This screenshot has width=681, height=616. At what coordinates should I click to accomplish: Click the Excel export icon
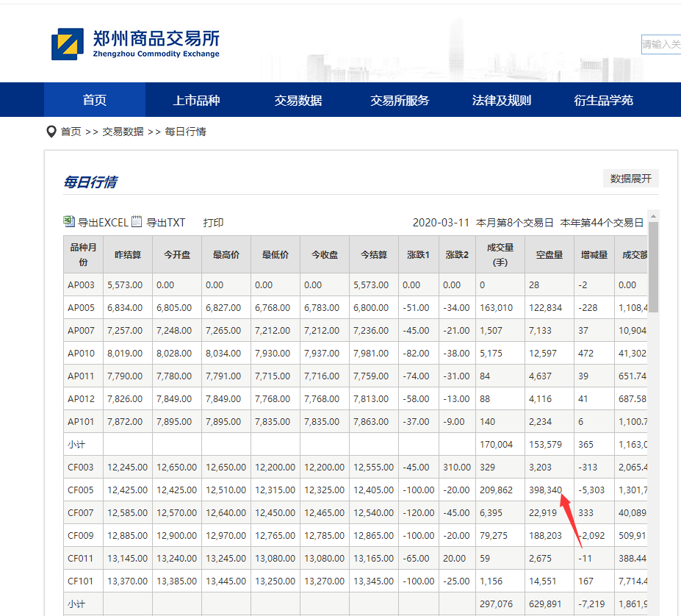[68, 221]
